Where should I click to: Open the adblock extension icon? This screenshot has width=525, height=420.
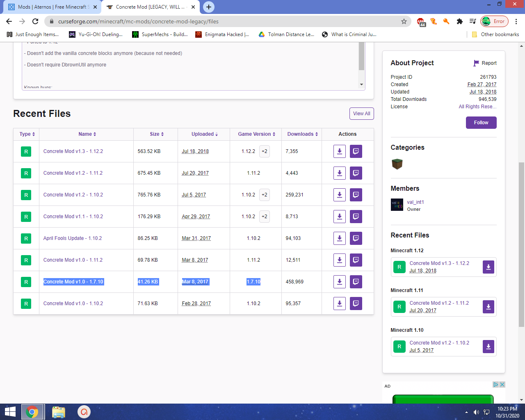point(421,22)
